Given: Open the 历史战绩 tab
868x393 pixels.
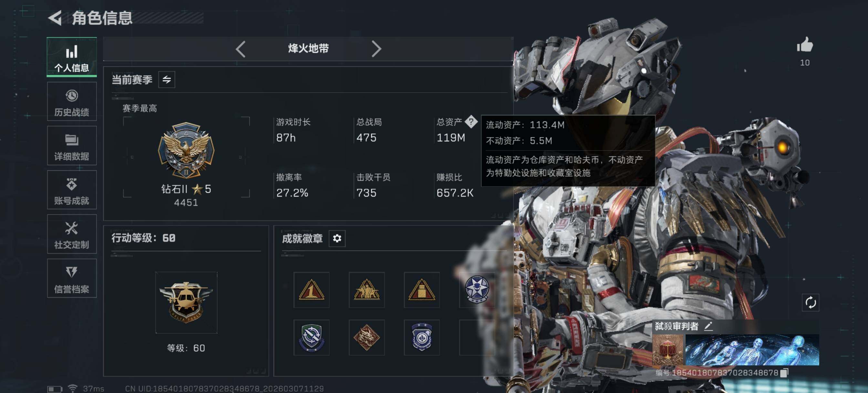Looking at the screenshot, I should tap(72, 101).
